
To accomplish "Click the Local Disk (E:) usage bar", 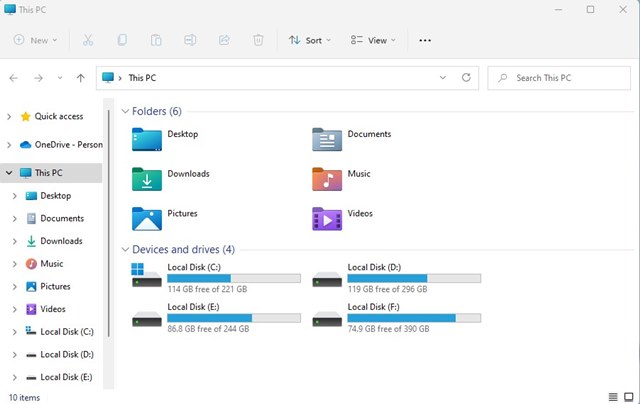I will 234,318.
